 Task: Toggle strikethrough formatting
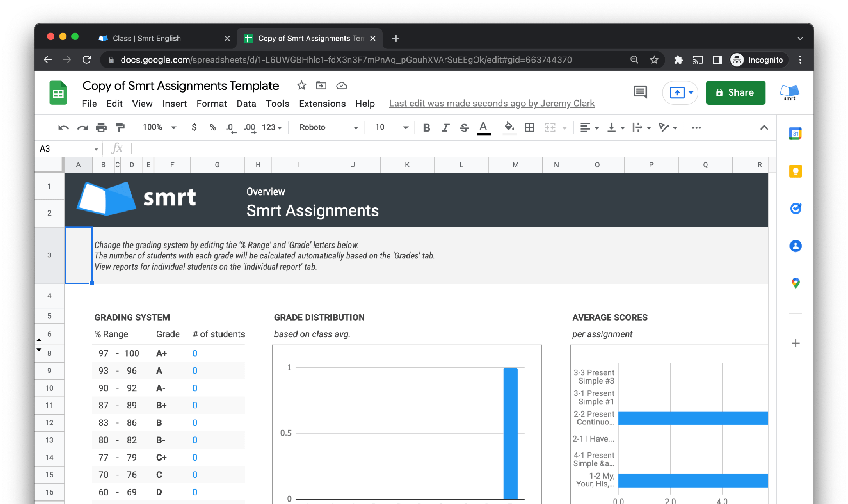click(x=464, y=127)
